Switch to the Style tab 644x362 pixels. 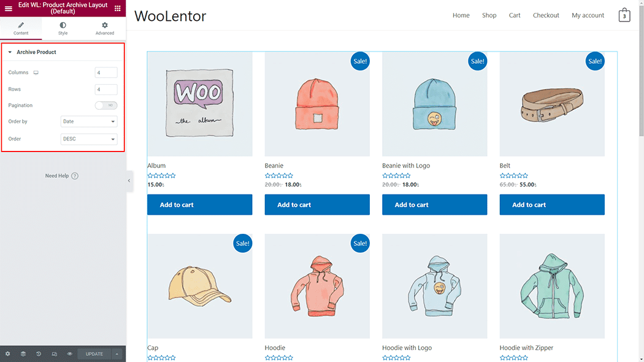(63, 28)
